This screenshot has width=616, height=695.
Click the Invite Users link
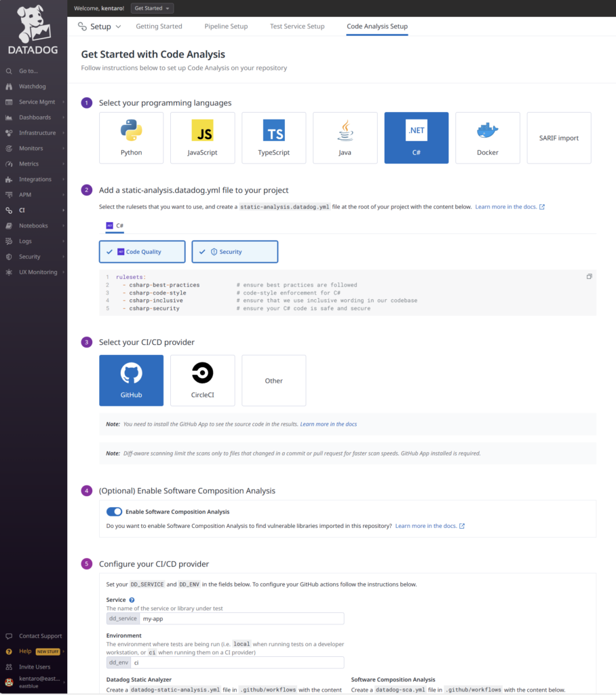[35, 667]
